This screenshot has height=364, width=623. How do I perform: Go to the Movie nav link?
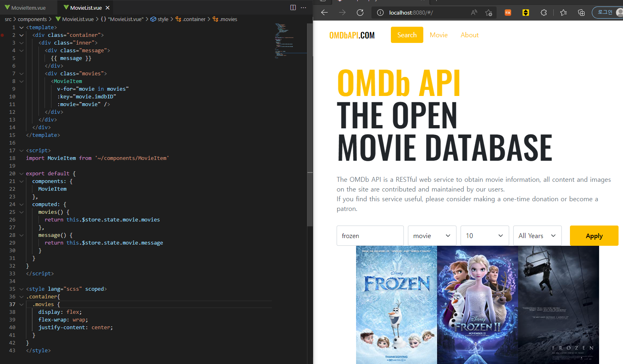tap(439, 35)
